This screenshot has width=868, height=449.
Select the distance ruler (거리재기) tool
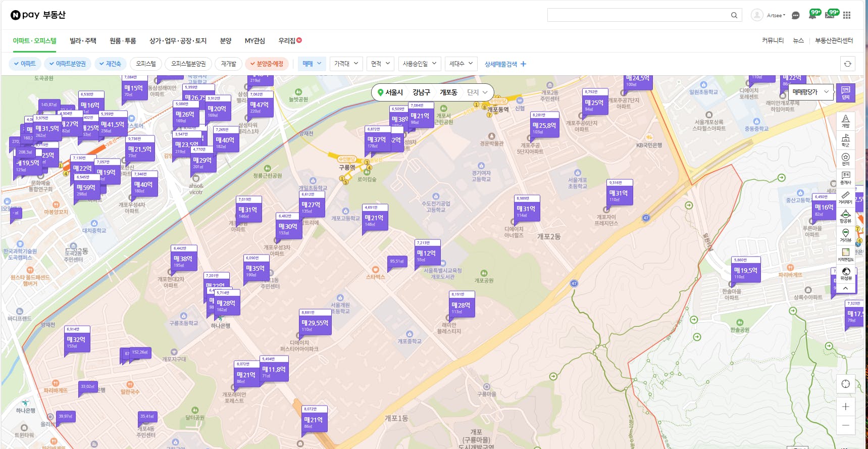[x=845, y=197]
